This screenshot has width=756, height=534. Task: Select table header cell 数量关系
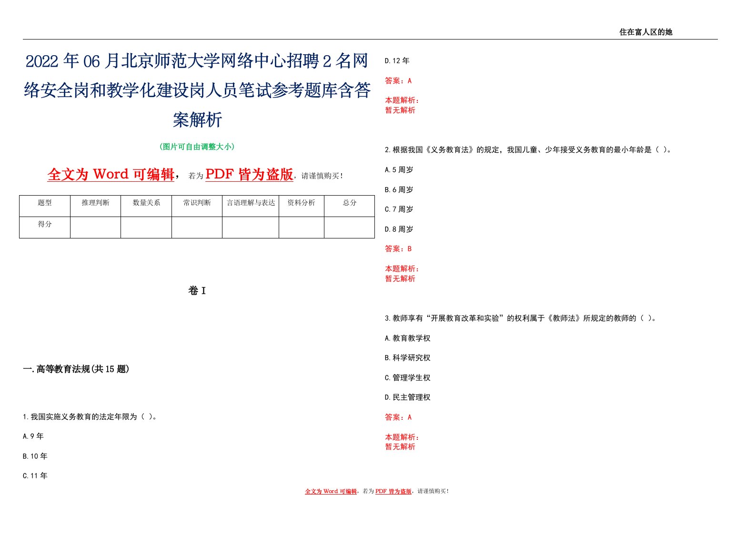(146, 206)
